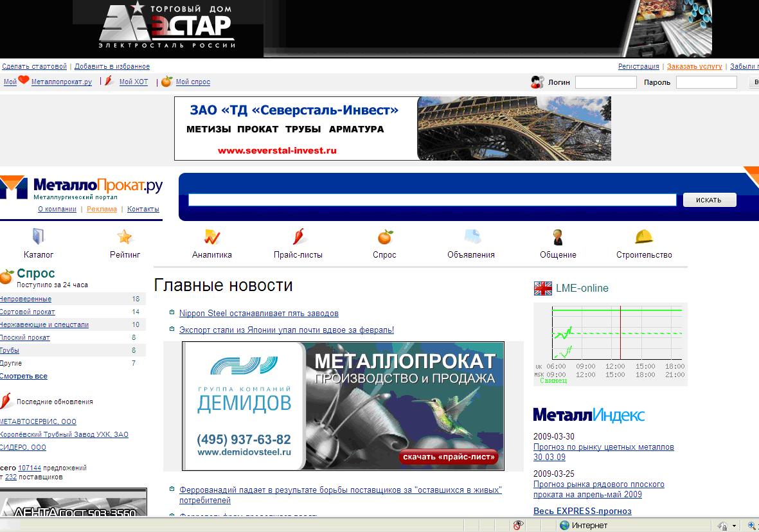The image size is (759, 532).
Task: Open the Мой ХОТ link
Action: pos(134,82)
